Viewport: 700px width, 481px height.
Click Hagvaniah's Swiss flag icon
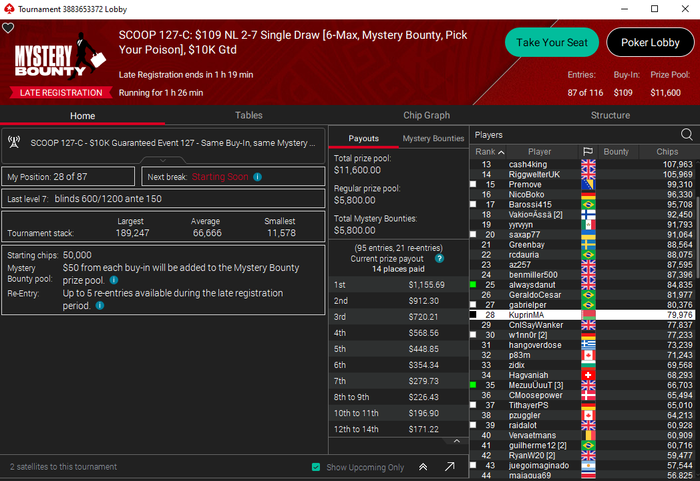[x=588, y=375]
